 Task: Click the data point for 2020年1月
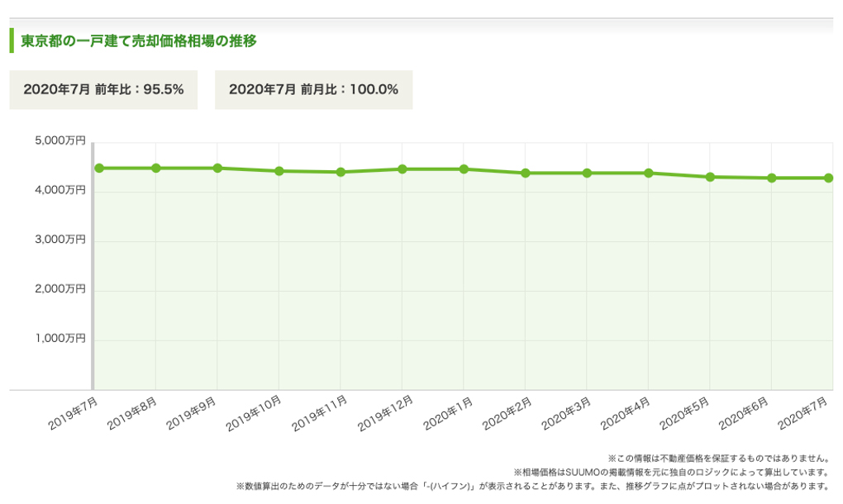point(464,169)
